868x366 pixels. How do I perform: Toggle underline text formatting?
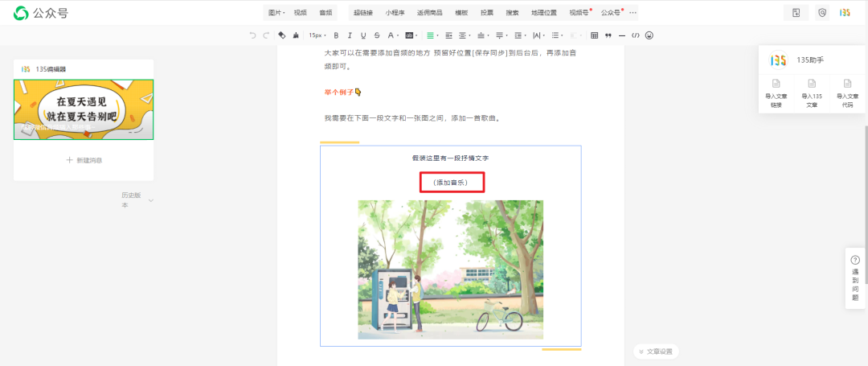pos(363,35)
